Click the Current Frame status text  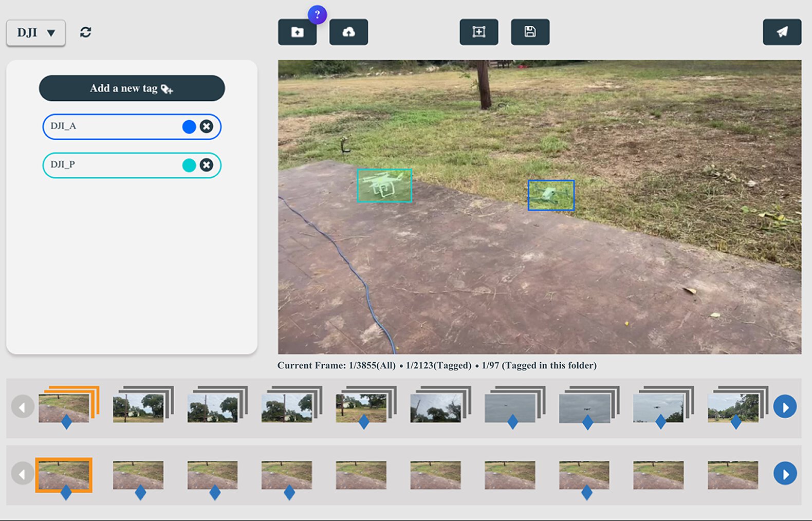point(437,365)
